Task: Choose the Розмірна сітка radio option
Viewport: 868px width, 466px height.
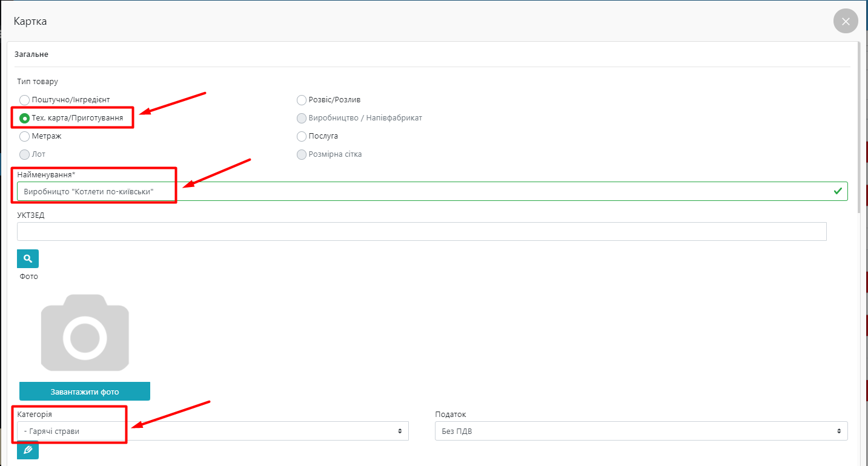Action: (x=302, y=154)
